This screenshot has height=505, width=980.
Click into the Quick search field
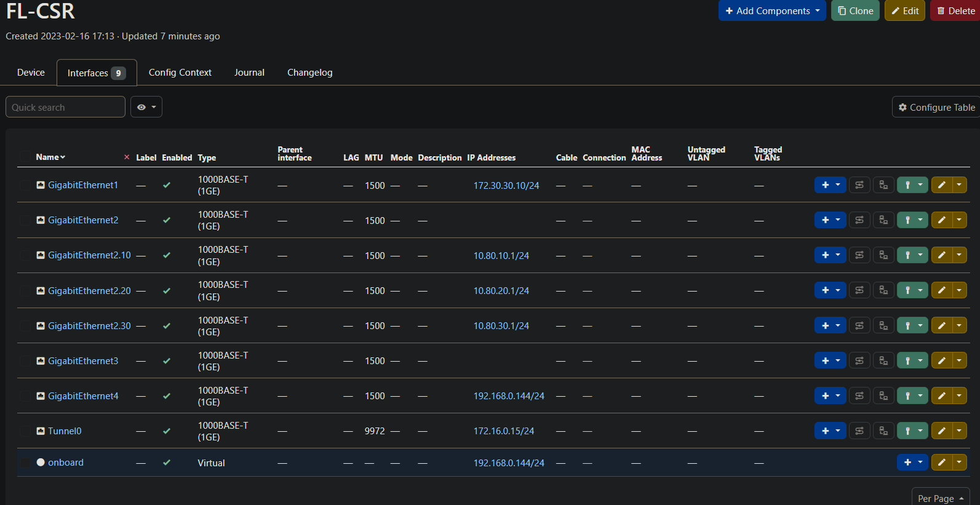(65, 107)
